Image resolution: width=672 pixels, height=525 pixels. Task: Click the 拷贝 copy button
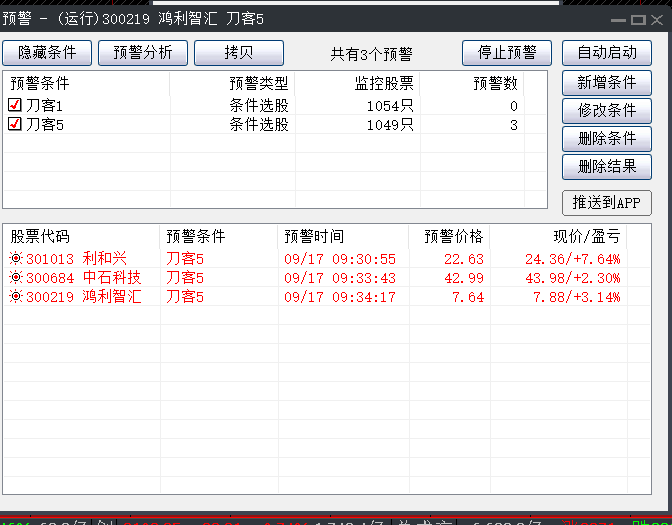click(238, 53)
